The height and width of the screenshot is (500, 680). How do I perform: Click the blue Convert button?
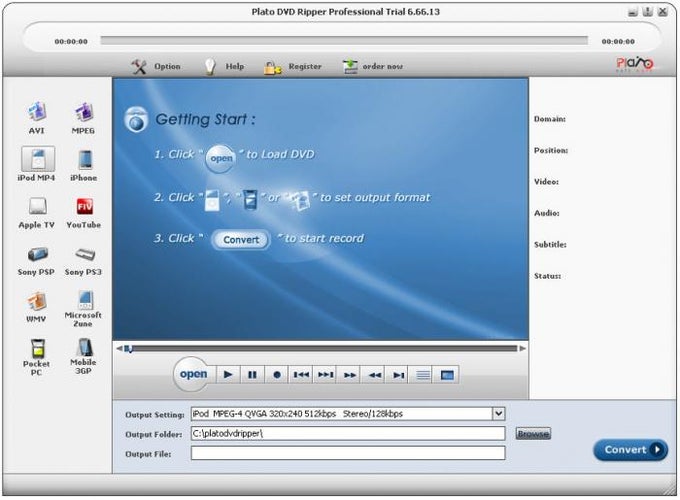[x=630, y=450]
